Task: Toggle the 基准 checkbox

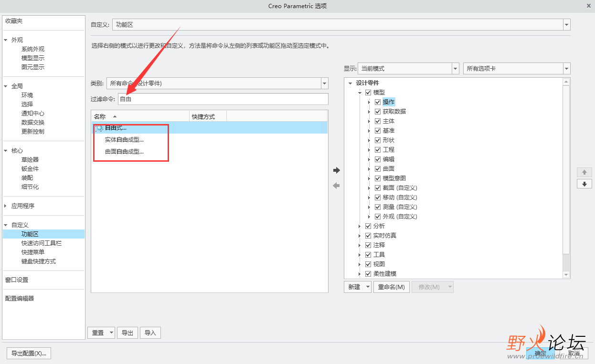Action: tap(378, 131)
